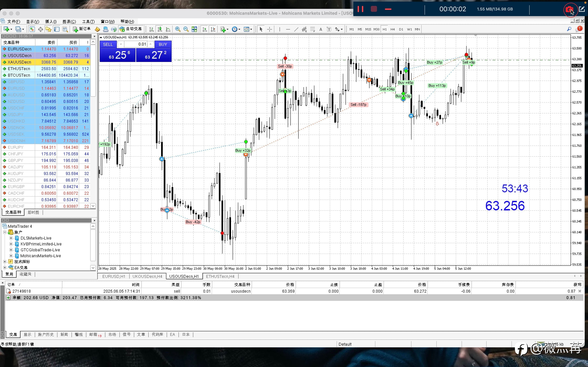Open the lot volume dropdown arrow
This screenshot has height=367, width=588.
[121, 44]
